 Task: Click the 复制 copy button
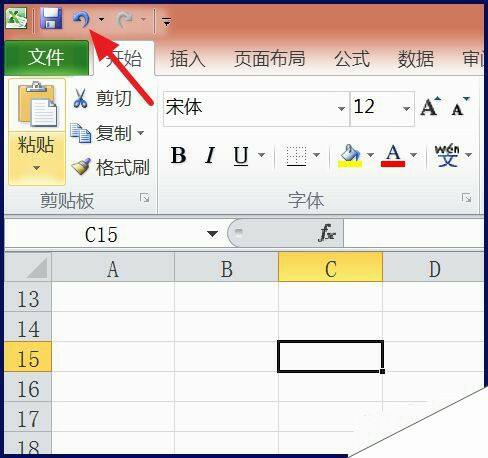pos(100,133)
